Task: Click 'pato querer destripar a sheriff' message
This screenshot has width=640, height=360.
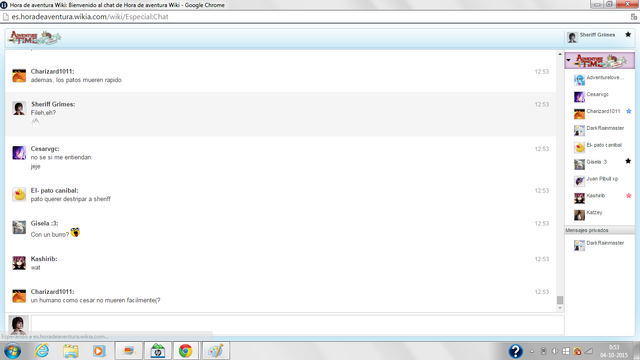Action: click(x=71, y=199)
